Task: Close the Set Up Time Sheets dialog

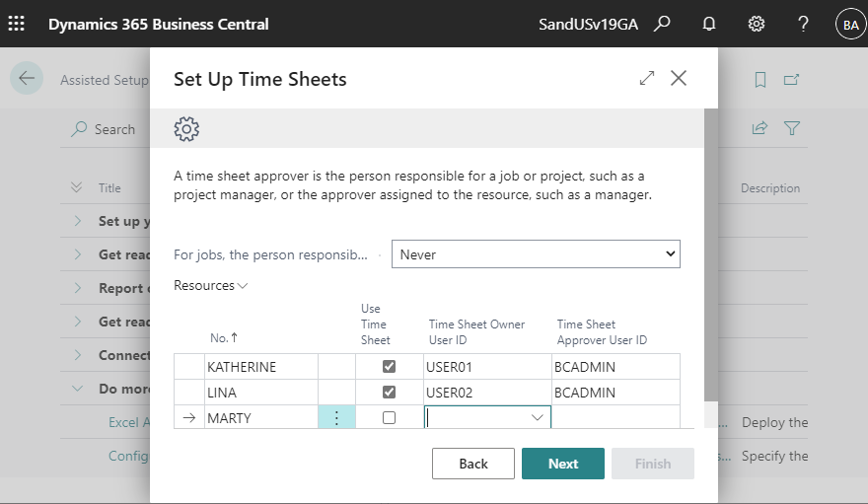Action: pyautogui.click(x=679, y=78)
